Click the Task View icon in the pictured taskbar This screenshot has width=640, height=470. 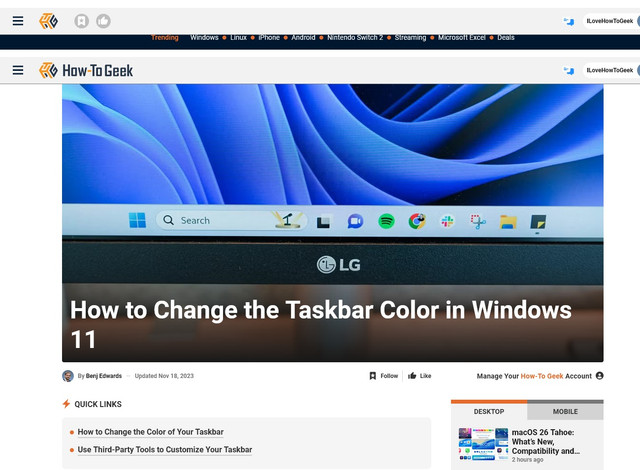324,222
